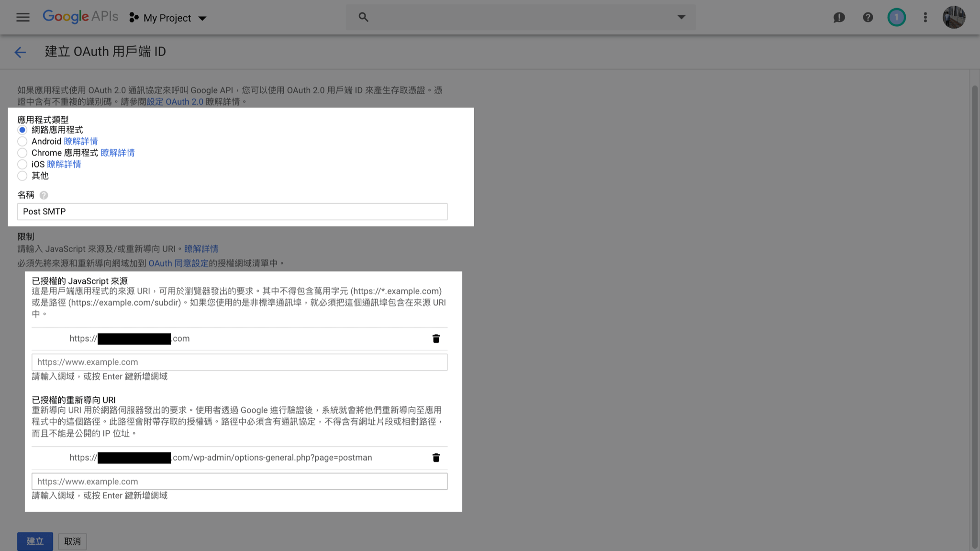Open the help question mark icon
Screen dimensions: 980x551
pyautogui.click(x=868, y=18)
